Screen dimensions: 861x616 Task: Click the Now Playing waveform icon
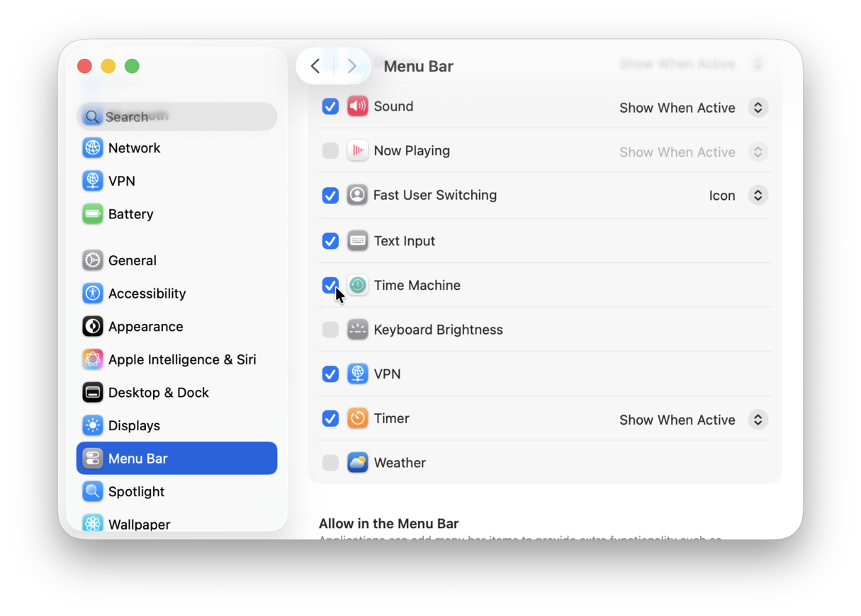click(x=358, y=150)
